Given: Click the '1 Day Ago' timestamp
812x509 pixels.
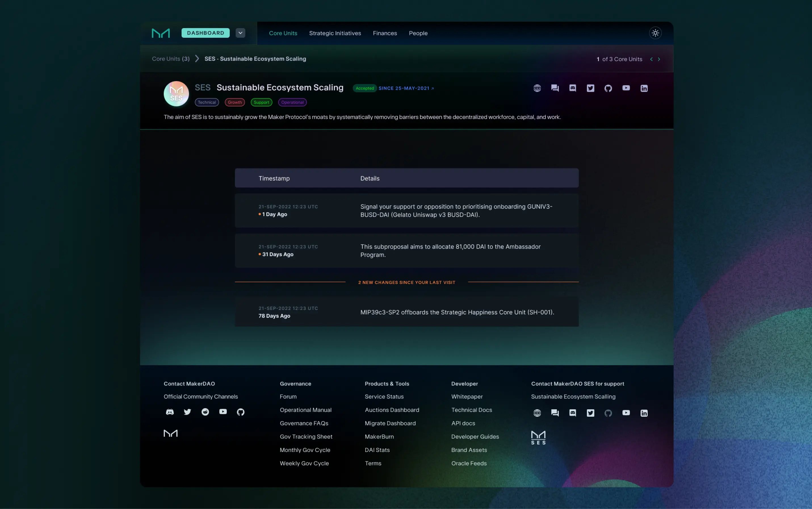Looking at the screenshot, I should click(274, 214).
